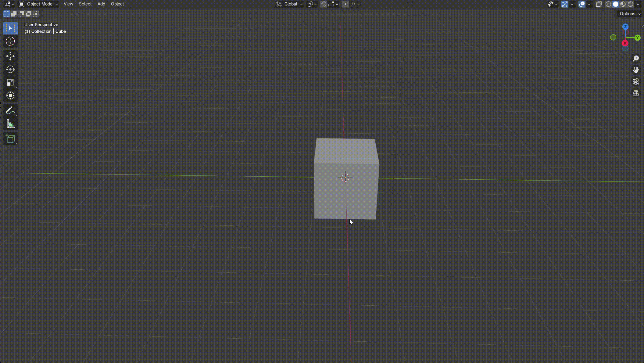Open the Select menu
This screenshot has height=363, width=644.
(85, 4)
